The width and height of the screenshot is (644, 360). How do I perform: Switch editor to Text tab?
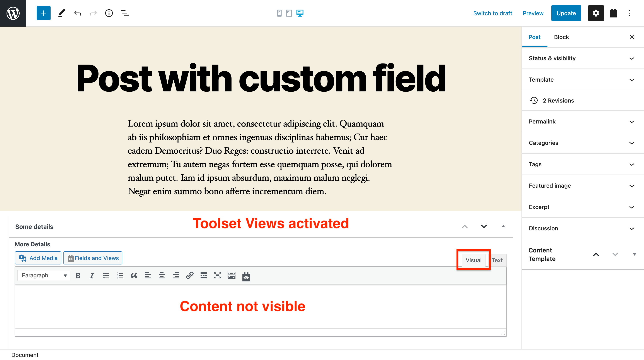tap(497, 260)
